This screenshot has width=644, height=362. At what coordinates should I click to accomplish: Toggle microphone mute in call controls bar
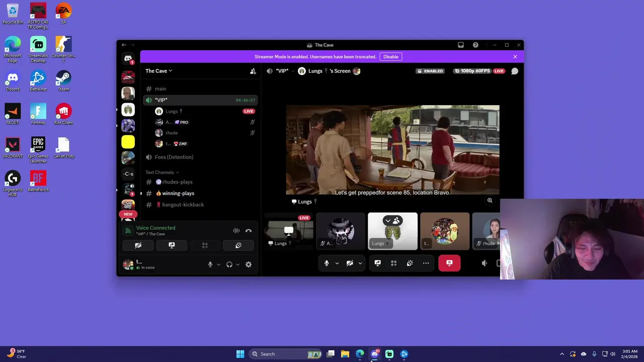[327, 263]
